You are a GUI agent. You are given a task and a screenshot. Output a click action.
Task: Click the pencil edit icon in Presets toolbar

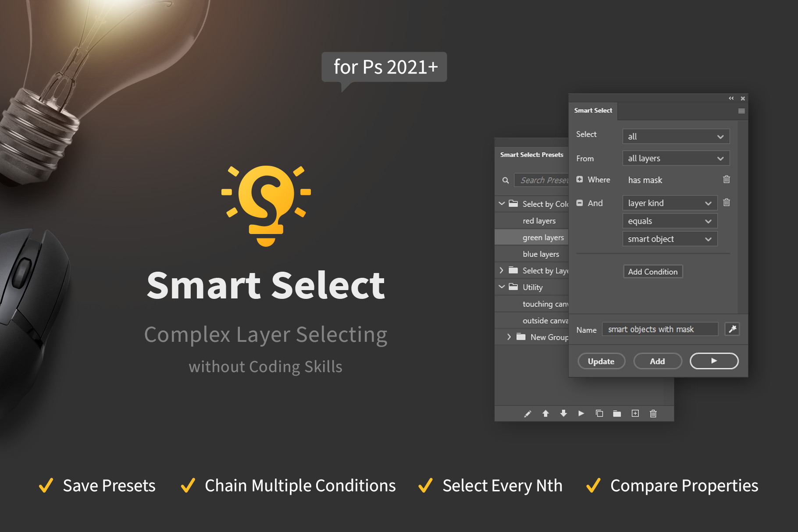[x=527, y=414]
